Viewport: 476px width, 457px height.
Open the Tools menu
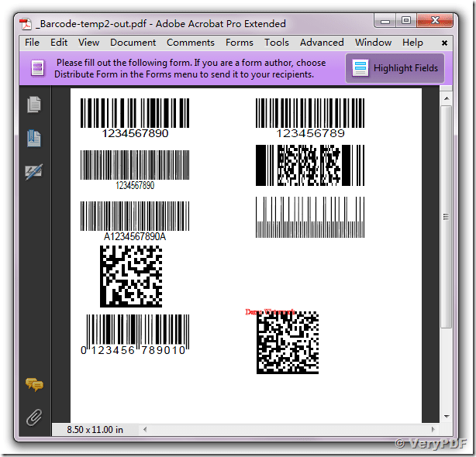(x=277, y=43)
